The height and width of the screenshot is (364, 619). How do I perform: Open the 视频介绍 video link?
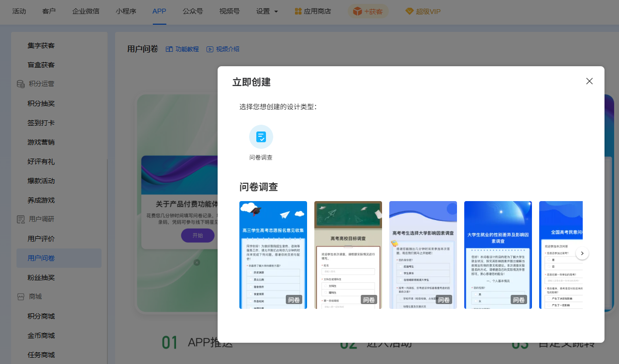pos(223,49)
